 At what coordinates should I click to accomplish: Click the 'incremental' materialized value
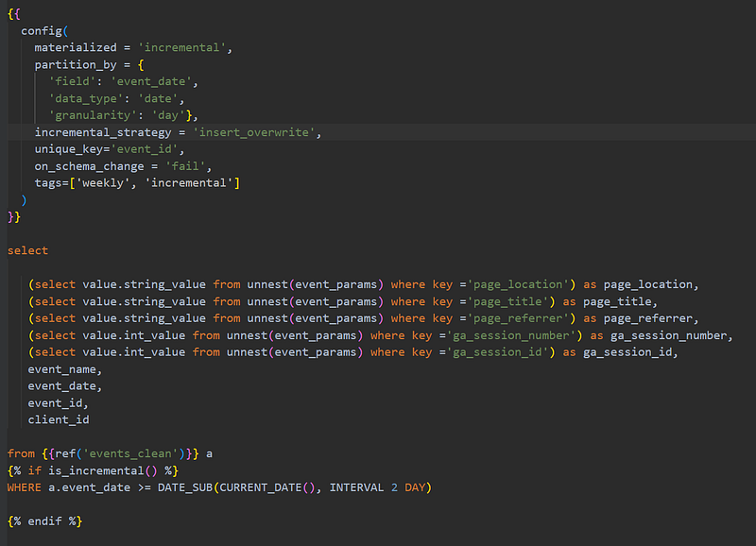pyautogui.click(x=181, y=48)
